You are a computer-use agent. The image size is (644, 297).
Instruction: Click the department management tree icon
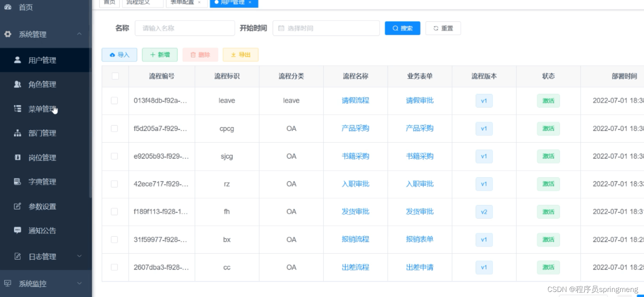[18, 133]
